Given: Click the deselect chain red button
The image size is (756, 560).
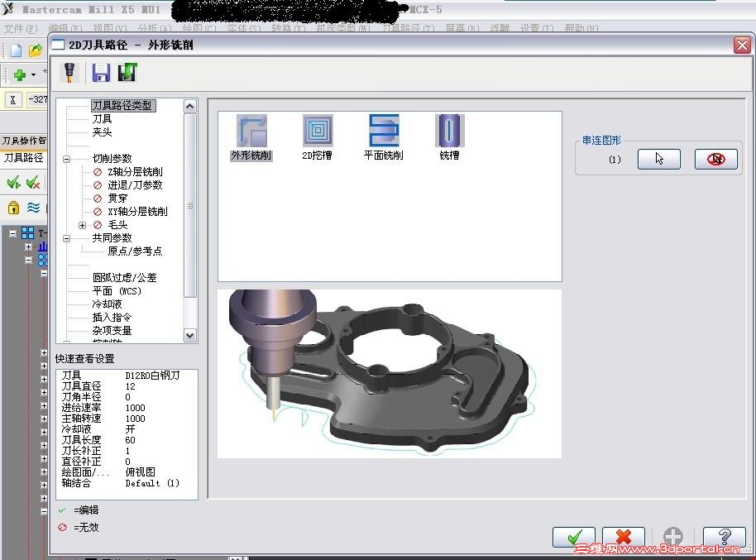Looking at the screenshot, I should coord(716,159).
